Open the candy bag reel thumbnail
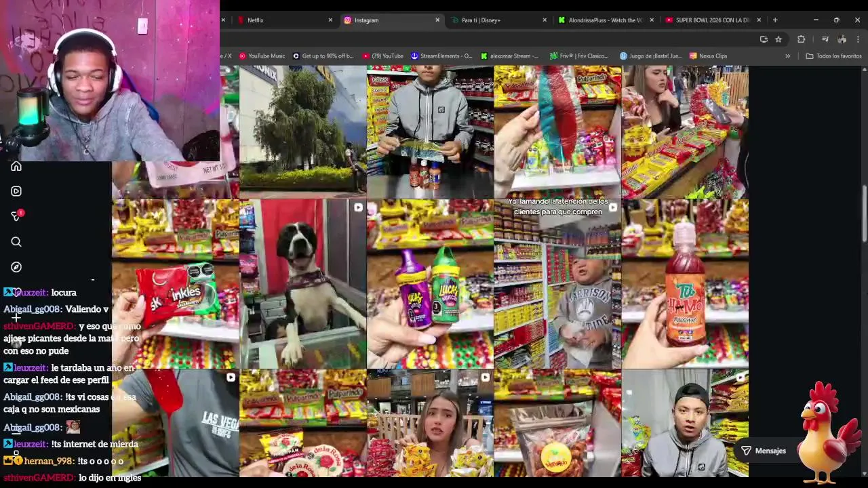The width and height of the screenshot is (868, 488). click(x=557, y=424)
